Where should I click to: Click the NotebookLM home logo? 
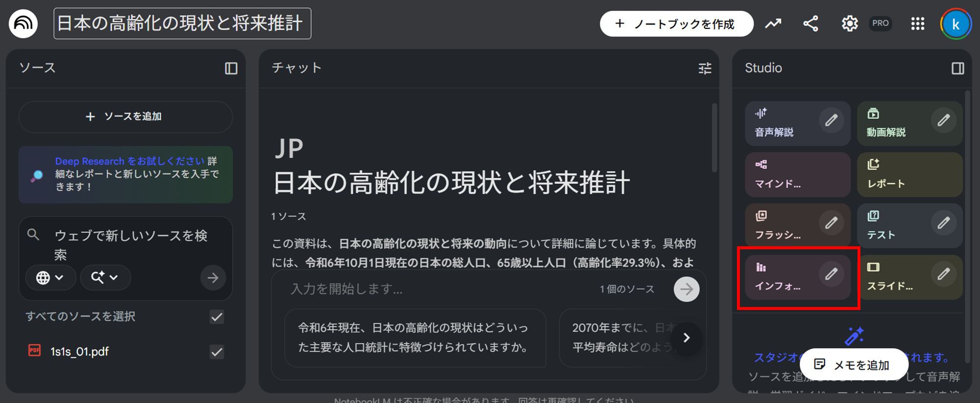click(x=23, y=24)
